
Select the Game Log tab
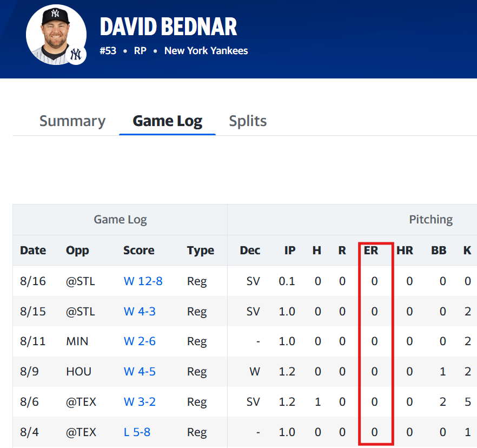click(167, 121)
